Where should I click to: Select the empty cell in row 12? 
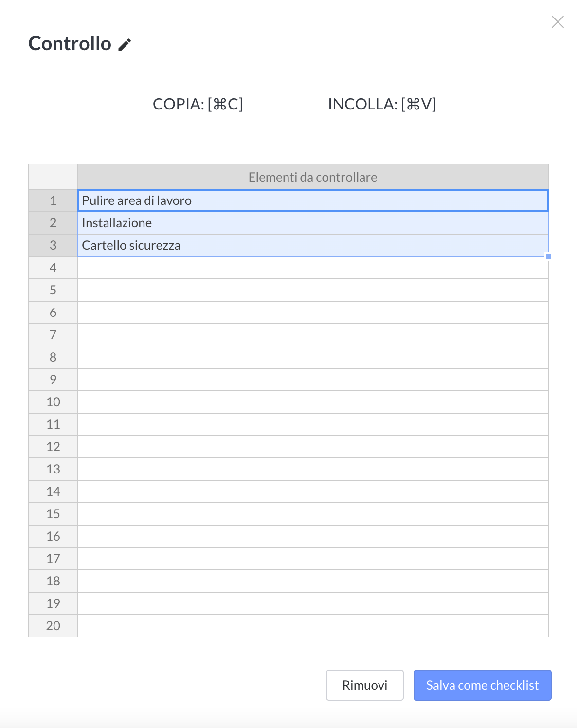coord(311,446)
